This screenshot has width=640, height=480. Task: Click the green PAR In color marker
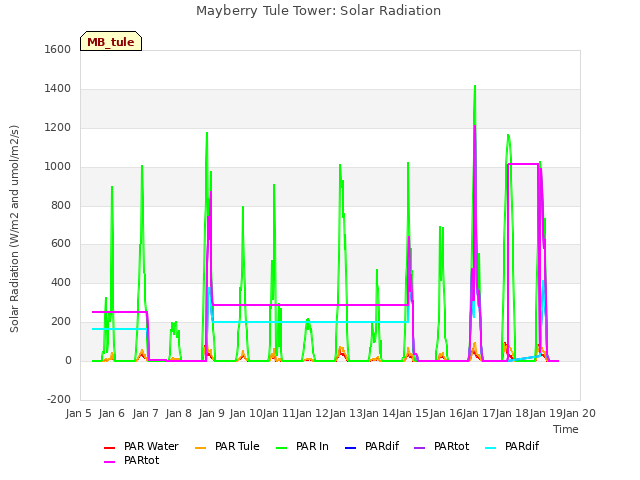pyautogui.click(x=282, y=448)
